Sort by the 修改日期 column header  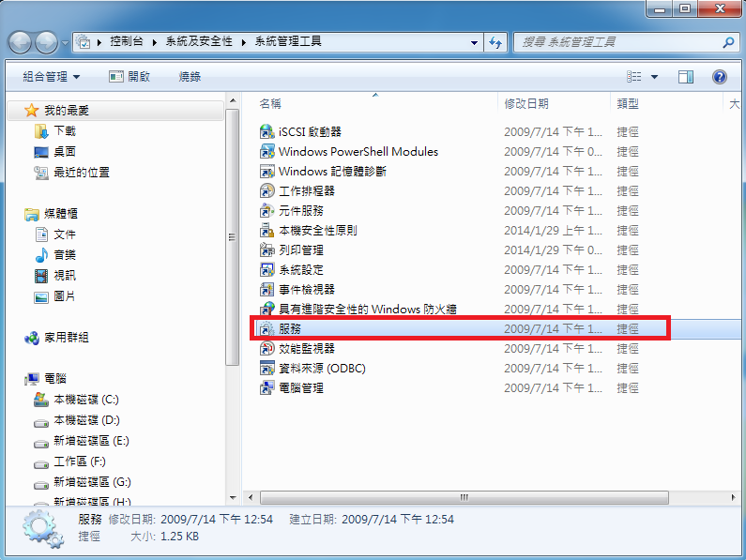[526, 103]
